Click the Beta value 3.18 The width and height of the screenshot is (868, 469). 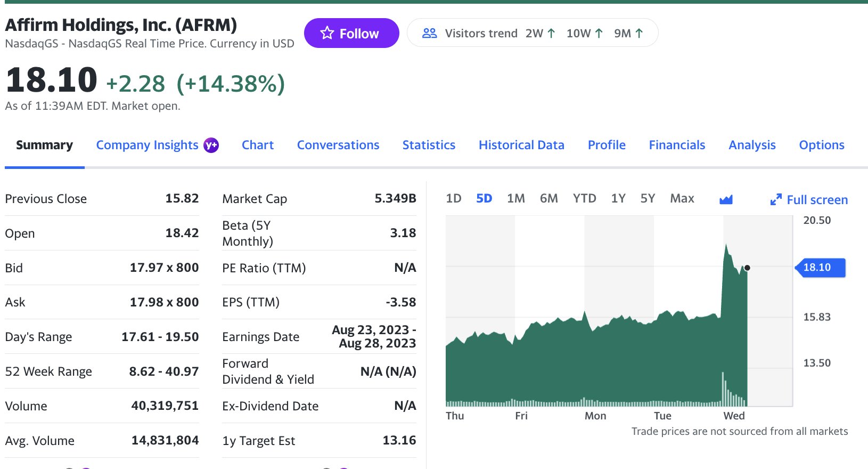(x=403, y=233)
